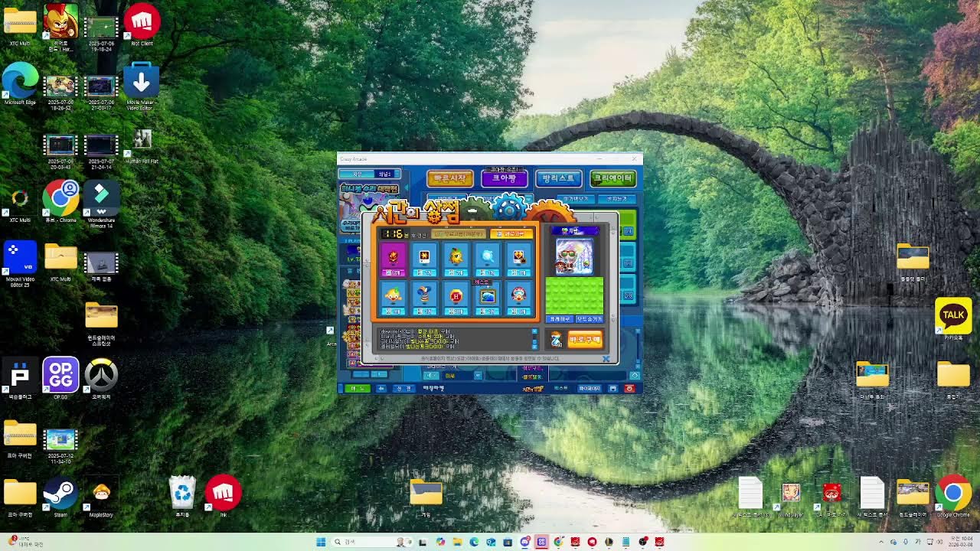
Task: Select the wave picture frame shop item
Action: coord(487,298)
